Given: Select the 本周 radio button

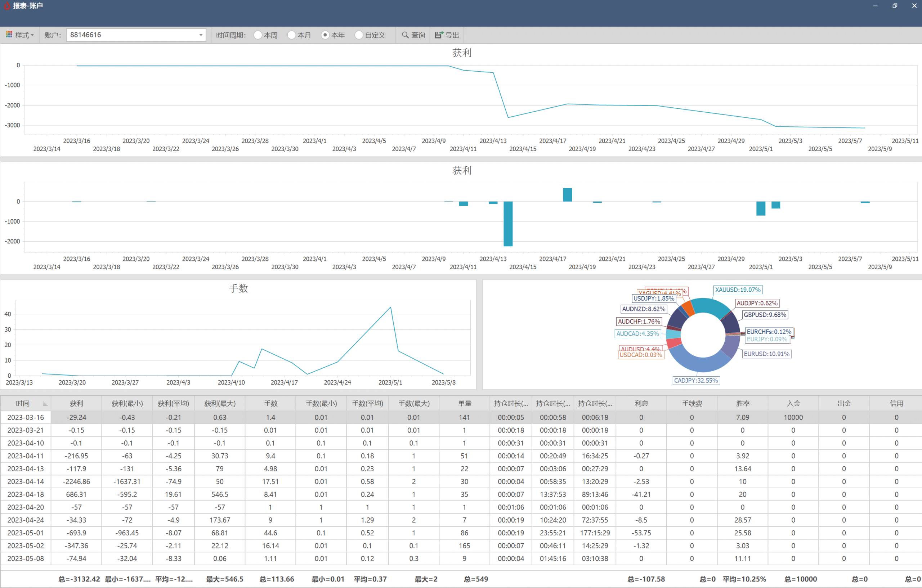Looking at the screenshot, I should (258, 35).
